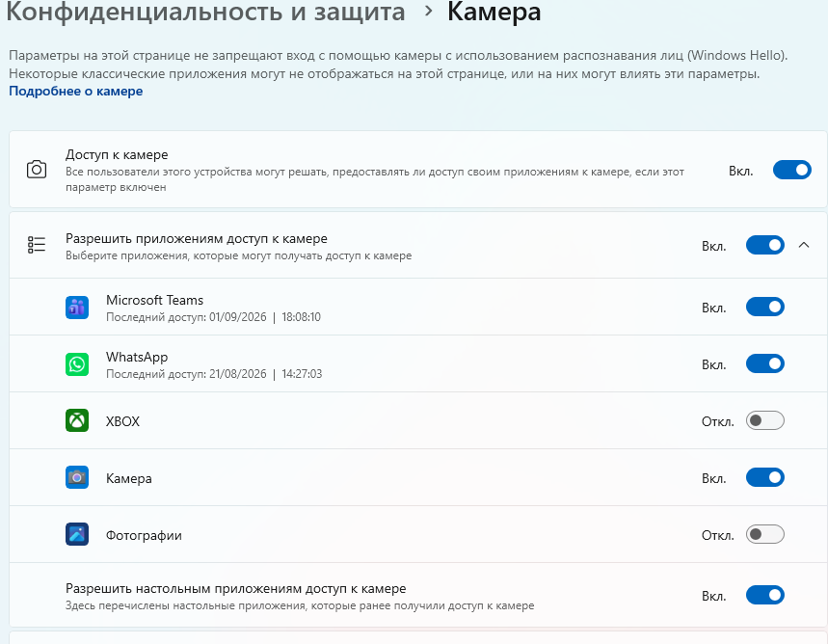Click the Фотографии app icon
The width and height of the screenshot is (828, 644).
[x=77, y=534]
